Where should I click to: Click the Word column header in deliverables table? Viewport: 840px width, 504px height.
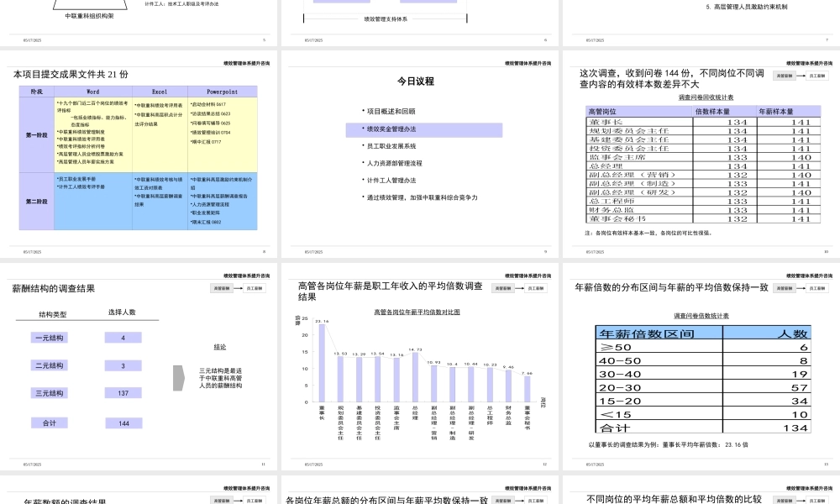pos(93,92)
